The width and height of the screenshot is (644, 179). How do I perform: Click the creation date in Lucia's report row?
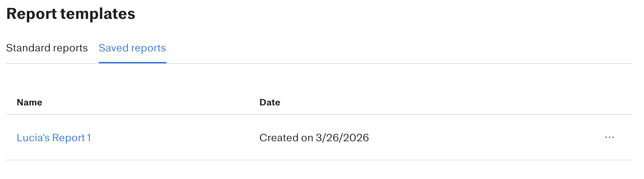pos(314,138)
